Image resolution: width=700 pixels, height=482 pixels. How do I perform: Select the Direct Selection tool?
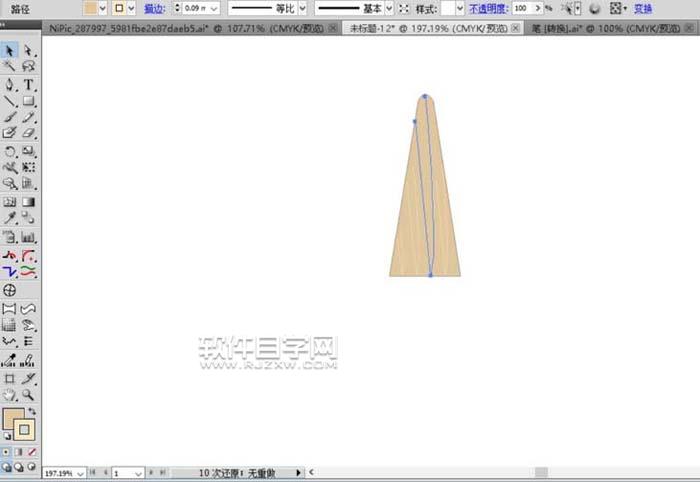(29, 50)
